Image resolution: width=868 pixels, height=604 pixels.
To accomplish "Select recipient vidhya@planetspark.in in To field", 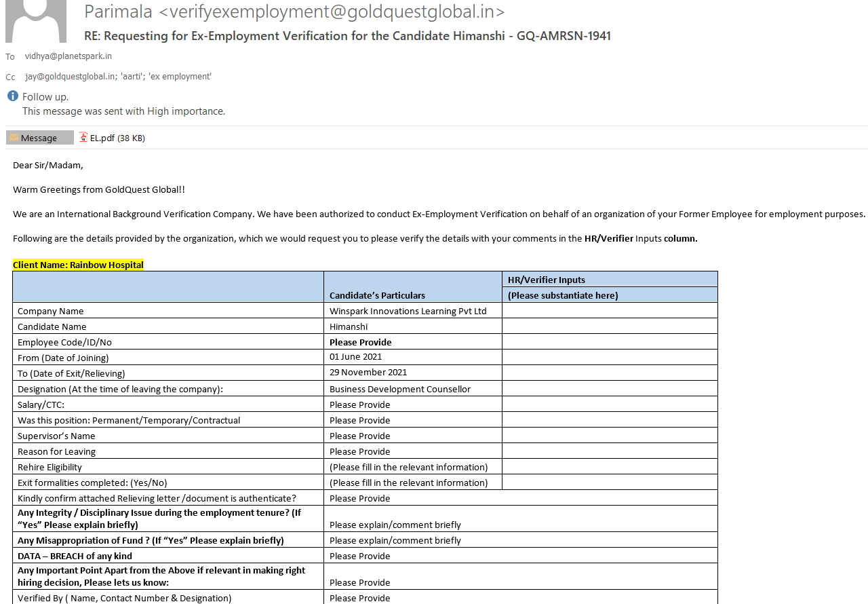I will pyautogui.click(x=68, y=56).
